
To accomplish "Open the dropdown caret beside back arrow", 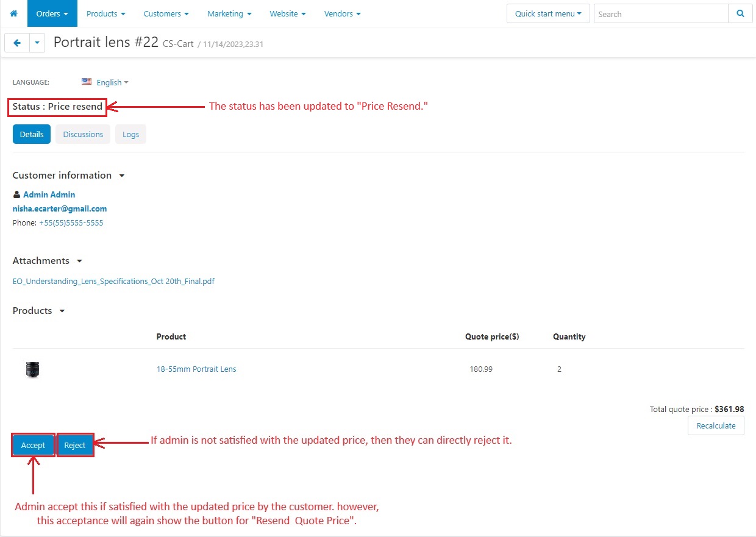I will [37, 43].
